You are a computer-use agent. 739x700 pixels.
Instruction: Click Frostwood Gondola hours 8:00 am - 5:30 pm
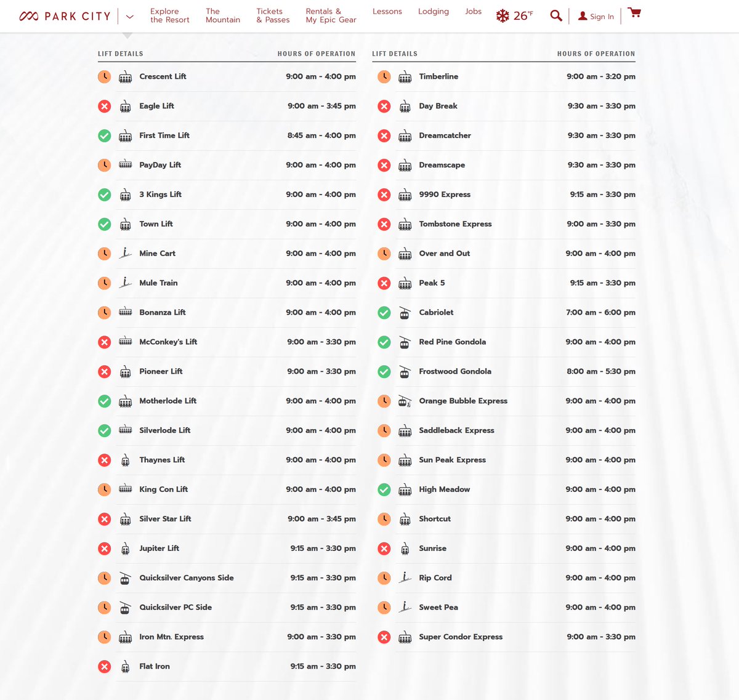coord(600,371)
